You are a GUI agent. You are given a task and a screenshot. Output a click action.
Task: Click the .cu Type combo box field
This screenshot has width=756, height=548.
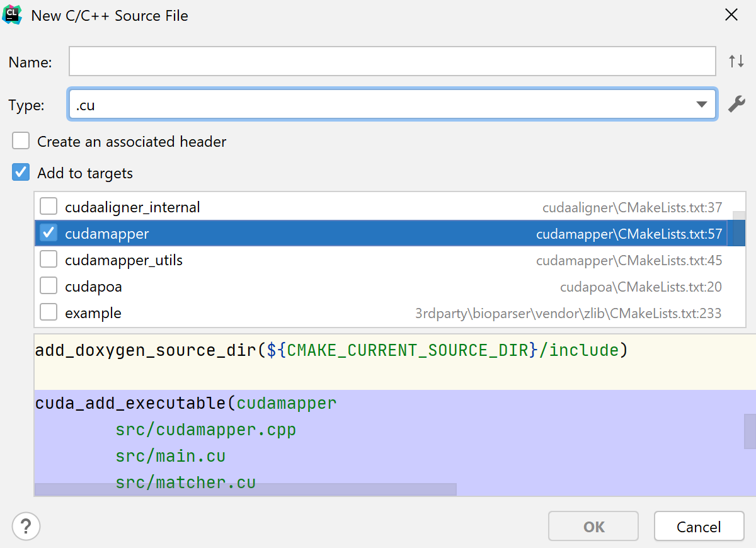pos(378,105)
